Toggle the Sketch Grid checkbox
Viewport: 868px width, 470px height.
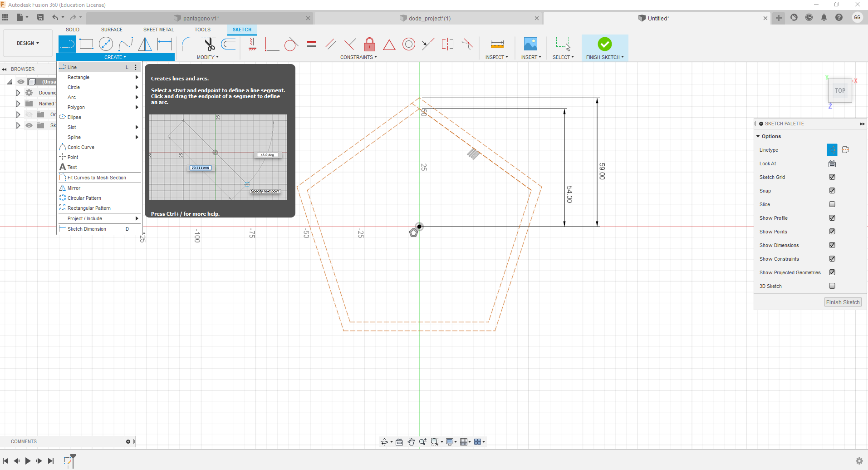[x=832, y=177]
